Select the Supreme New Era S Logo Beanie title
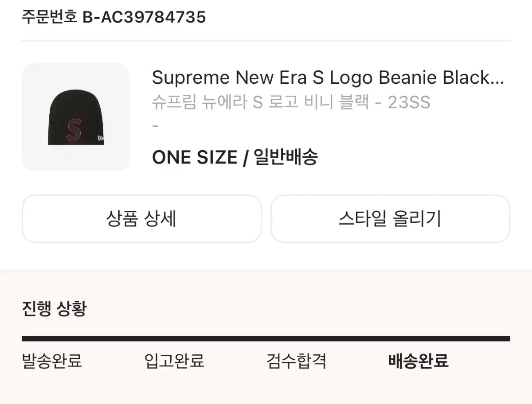532x404 pixels. pos(328,78)
